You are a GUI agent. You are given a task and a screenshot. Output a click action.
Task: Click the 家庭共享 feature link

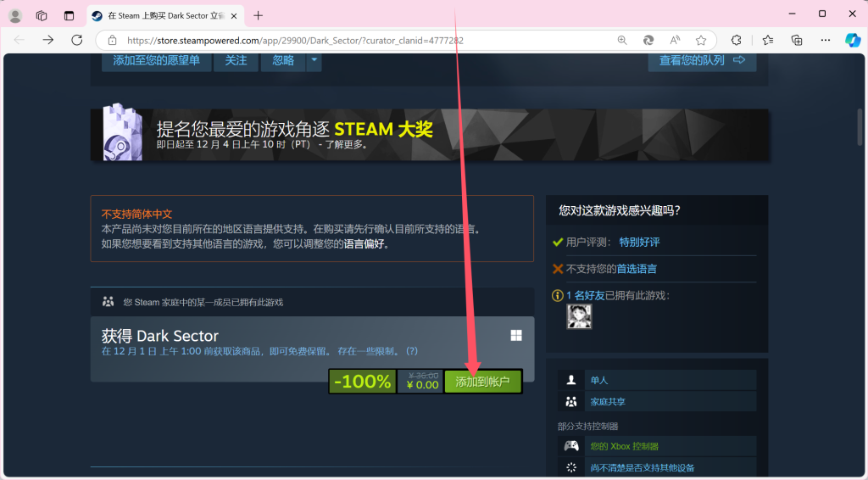coord(608,402)
